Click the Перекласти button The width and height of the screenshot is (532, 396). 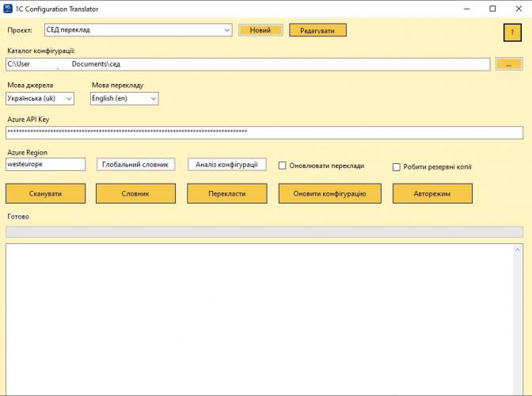point(227,194)
